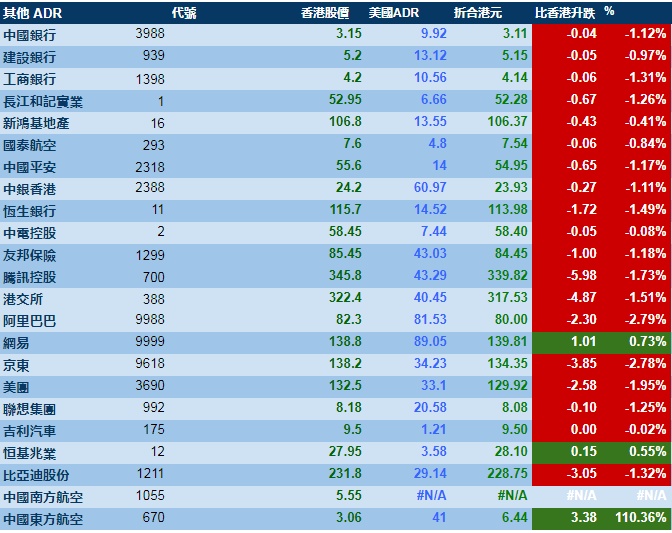Viewport: 672px width, 533px height.
Task: Select the 阿里巴巴 stock name
Action: (x=30, y=321)
